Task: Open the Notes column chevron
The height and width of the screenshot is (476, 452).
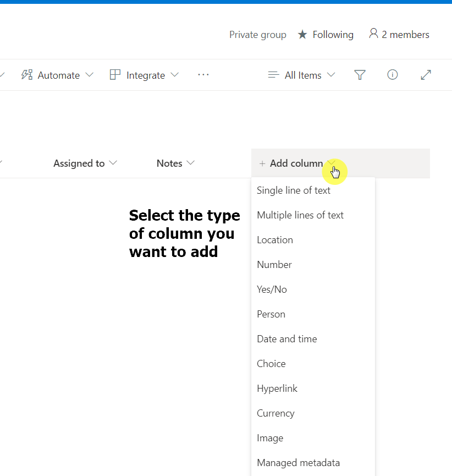Action: click(190, 163)
